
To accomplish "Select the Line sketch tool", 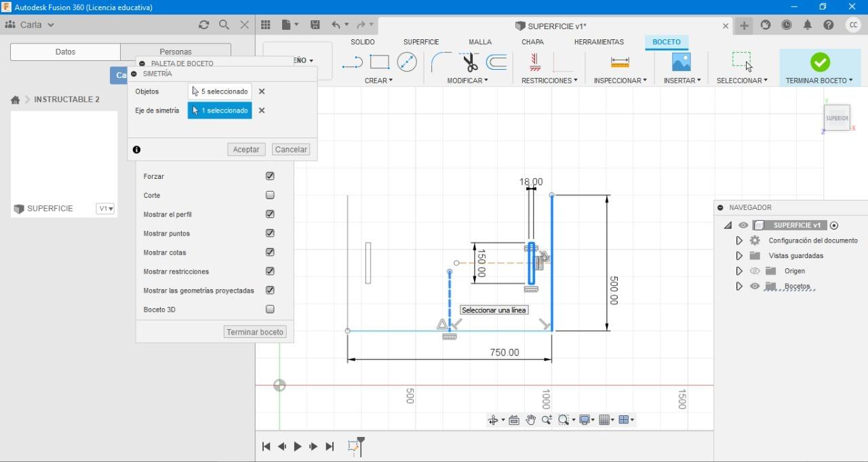I will (x=353, y=63).
